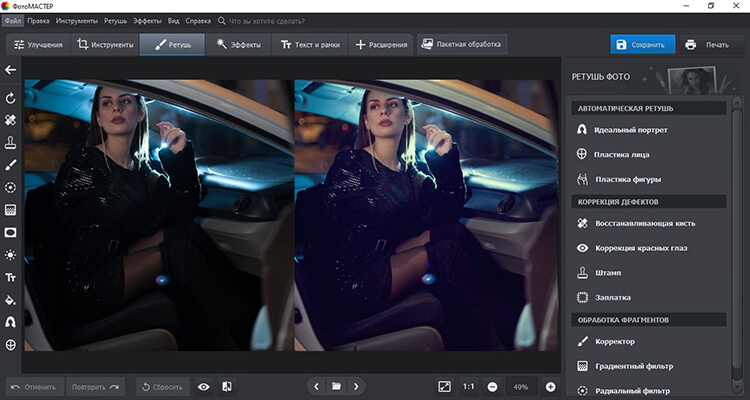Click the back arrow in left toolbar
750x400 pixels.
(x=11, y=70)
